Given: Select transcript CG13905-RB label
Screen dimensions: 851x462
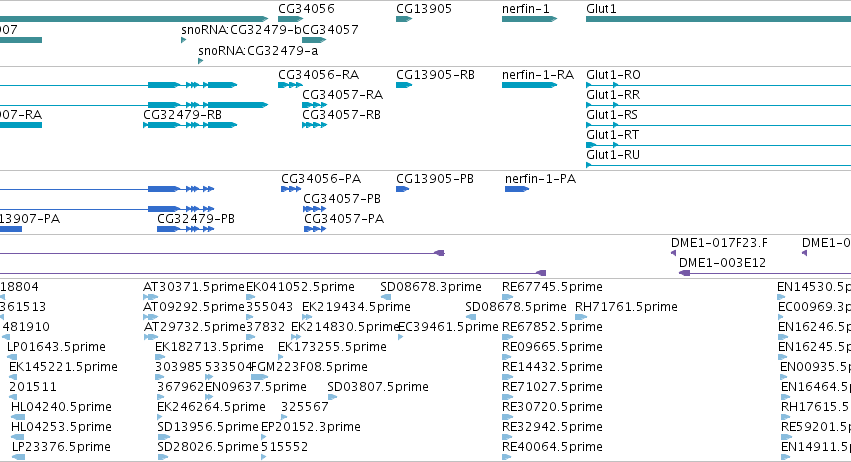Looking at the screenshot, I should [x=435, y=75].
